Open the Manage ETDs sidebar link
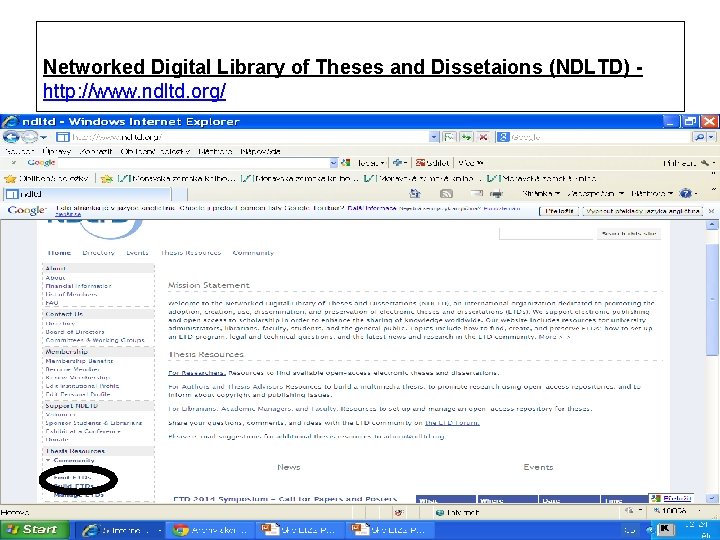The height and width of the screenshot is (540, 720). [x=79, y=495]
